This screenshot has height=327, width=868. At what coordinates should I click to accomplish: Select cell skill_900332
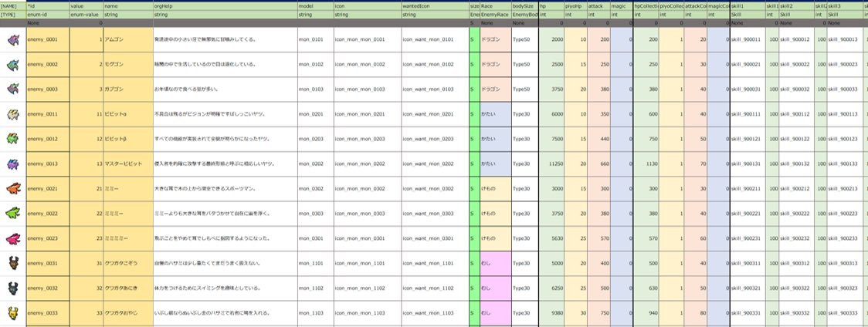797,313
